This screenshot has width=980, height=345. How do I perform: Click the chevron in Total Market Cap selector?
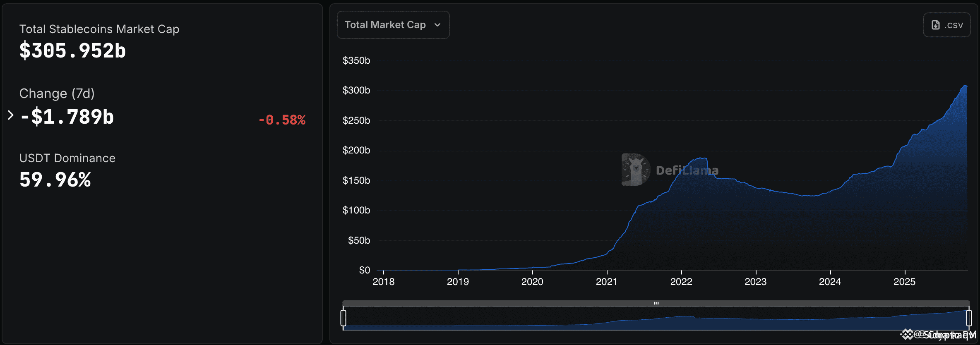pos(437,25)
